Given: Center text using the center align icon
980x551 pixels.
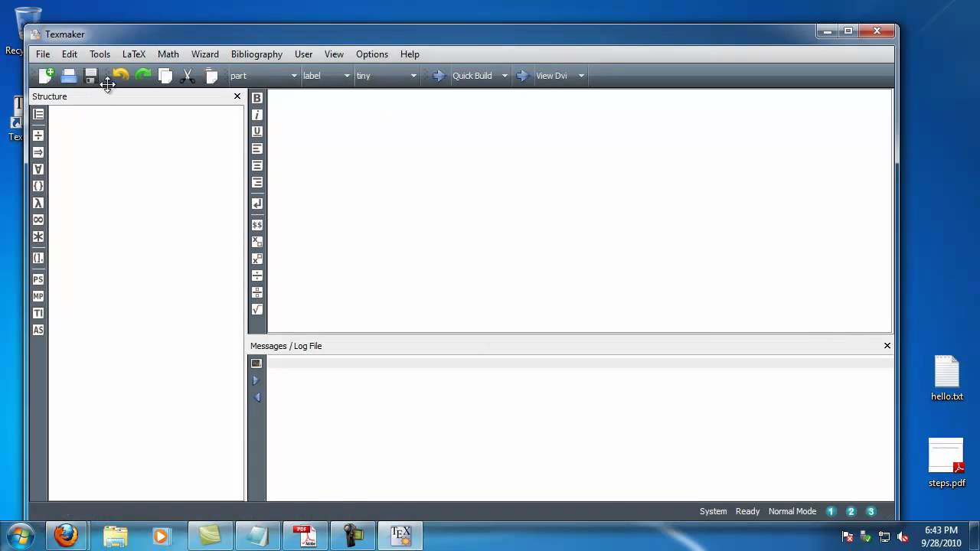Looking at the screenshot, I should [x=257, y=165].
